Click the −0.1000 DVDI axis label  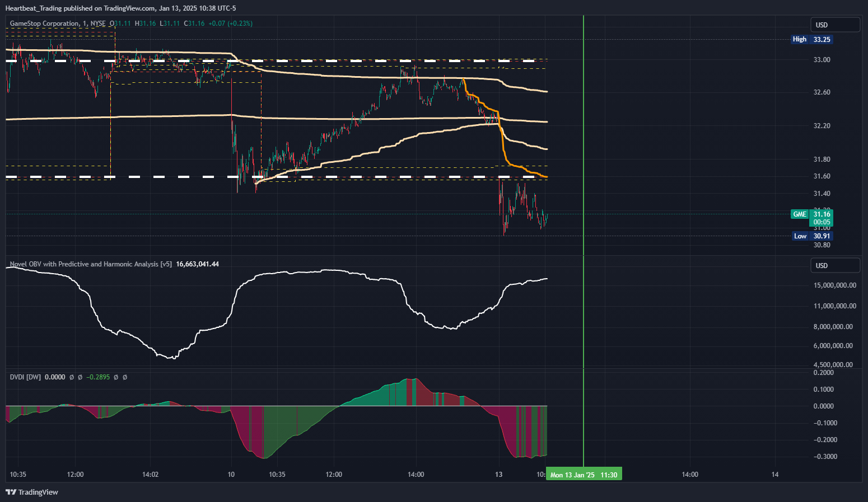825,423
